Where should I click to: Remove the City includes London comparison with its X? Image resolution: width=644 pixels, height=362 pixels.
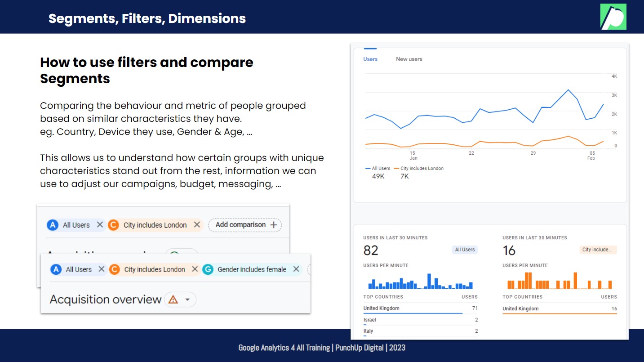[195, 269]
